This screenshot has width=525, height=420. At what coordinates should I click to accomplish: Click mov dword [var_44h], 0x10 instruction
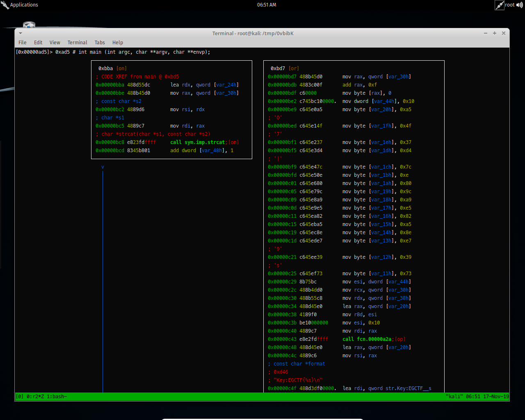point(378,101)
